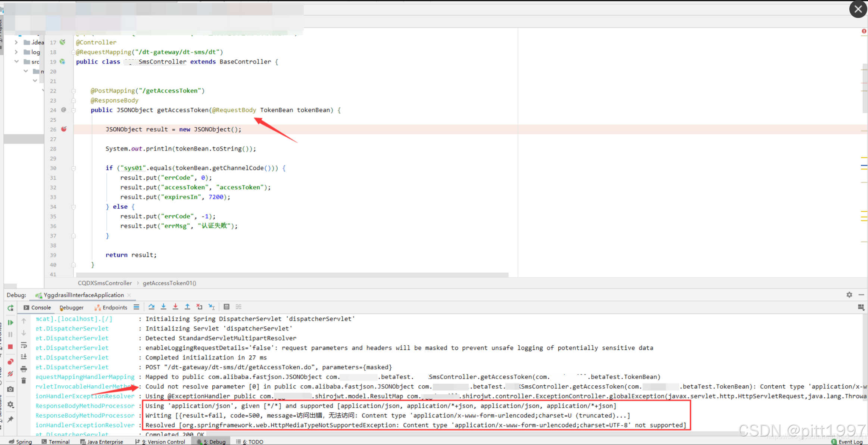The width and height of the screenshot is (868, 445).
Task: Click the red Force Step Into icon
Action: coord(175,307)
